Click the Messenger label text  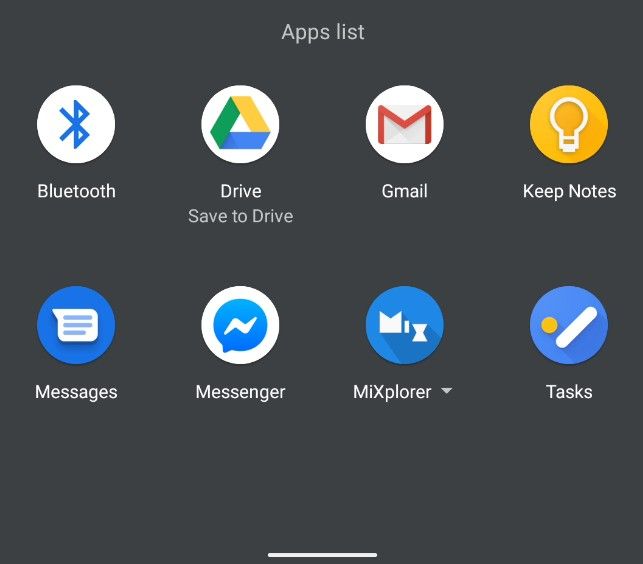tap(240, 392)
